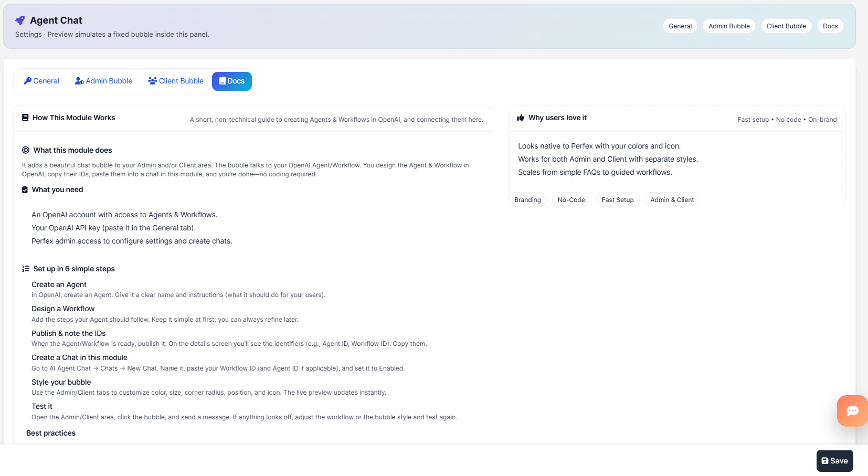
Task: Select the General pill in the header
Action: click(x=680, y=26)
